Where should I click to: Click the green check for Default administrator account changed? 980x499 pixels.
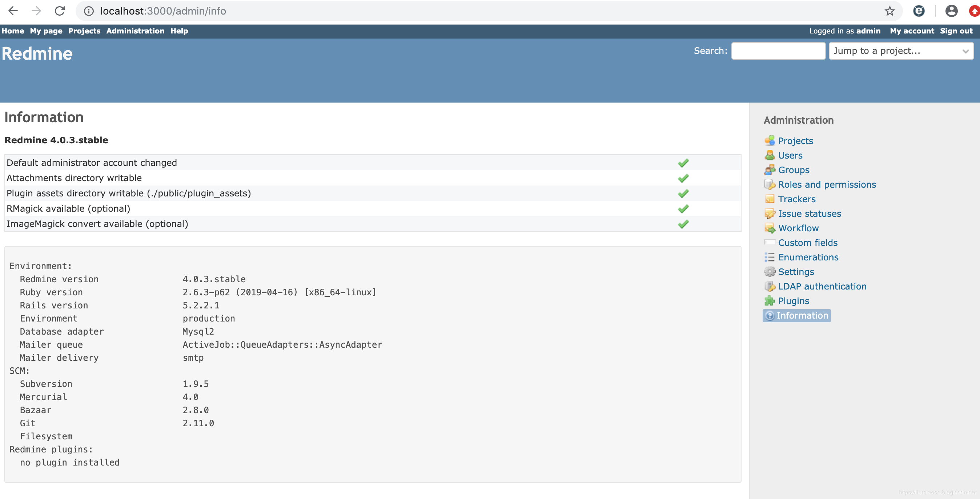pos(683,163)
